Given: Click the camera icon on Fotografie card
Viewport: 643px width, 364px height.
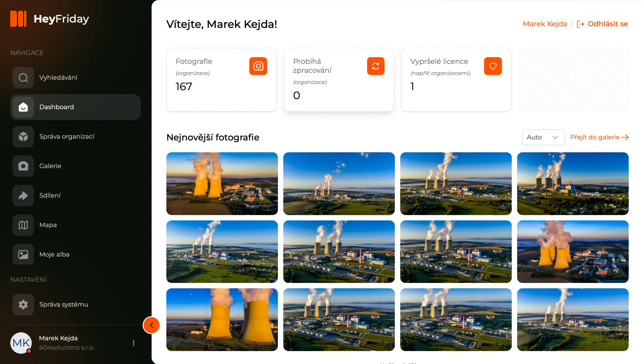Looking at the screenshot, I should 258,66.
